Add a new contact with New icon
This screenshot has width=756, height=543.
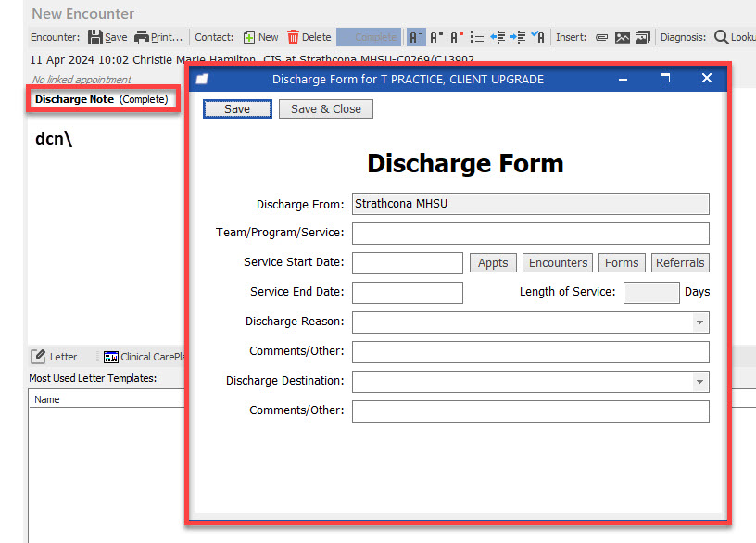pos(248,37)
